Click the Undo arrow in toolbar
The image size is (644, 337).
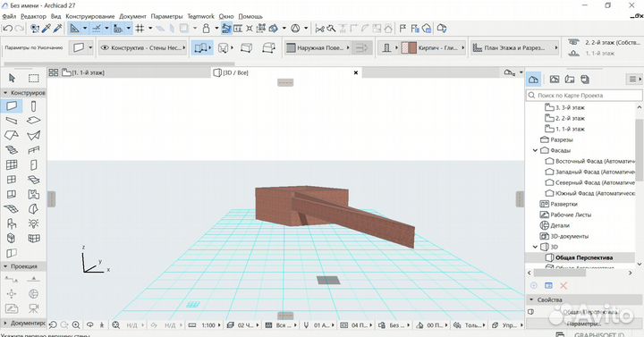coord(7,29)
